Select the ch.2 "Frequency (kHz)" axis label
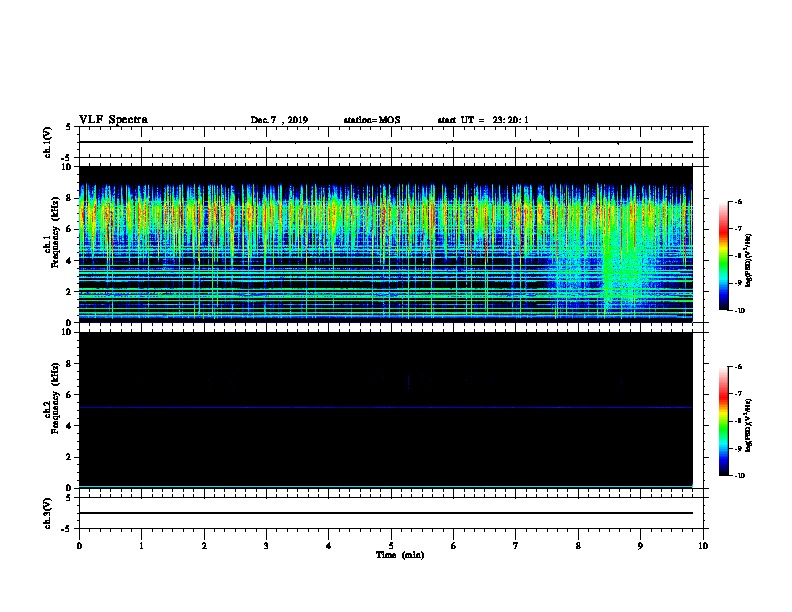This screenshot has height=612, width=792. coord(55,398)
